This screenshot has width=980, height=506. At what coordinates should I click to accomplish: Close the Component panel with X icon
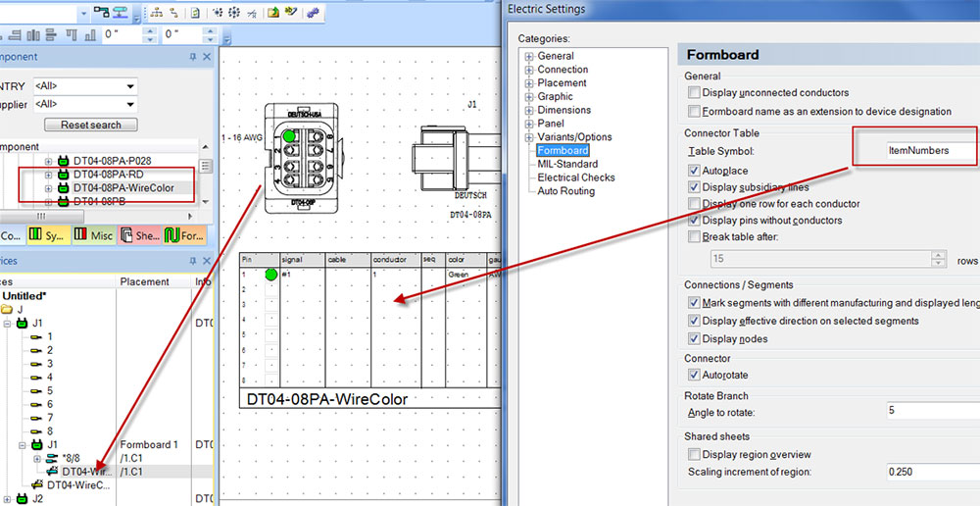206,58
